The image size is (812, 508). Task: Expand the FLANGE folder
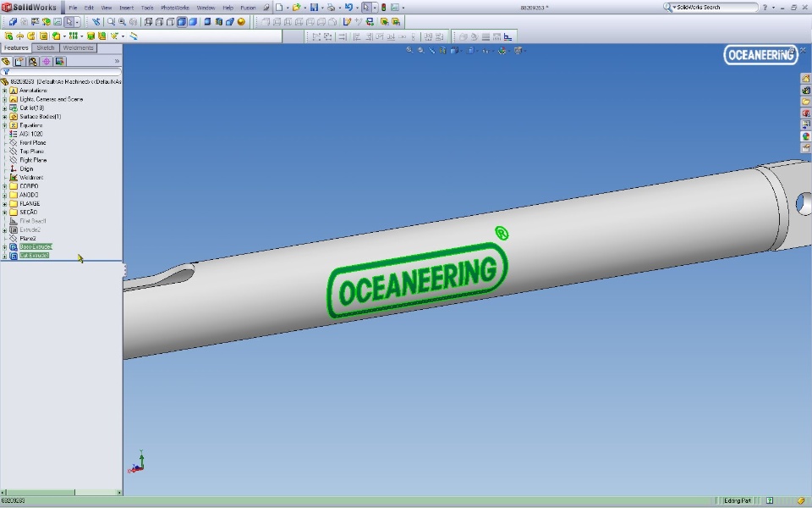[5, 204]
